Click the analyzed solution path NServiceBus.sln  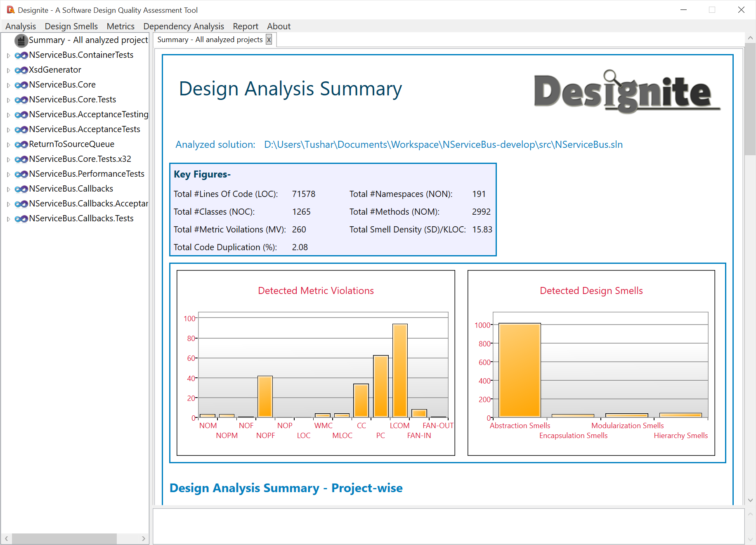(443, 145)
